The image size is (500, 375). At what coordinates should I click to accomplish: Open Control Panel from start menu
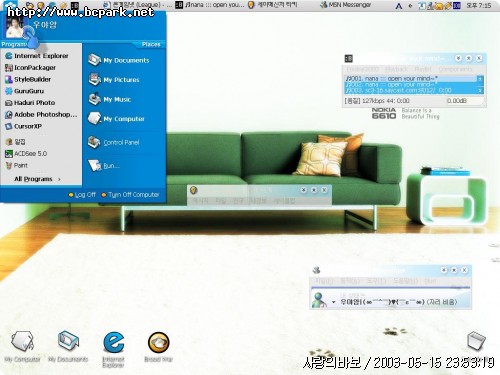(113, 142)
